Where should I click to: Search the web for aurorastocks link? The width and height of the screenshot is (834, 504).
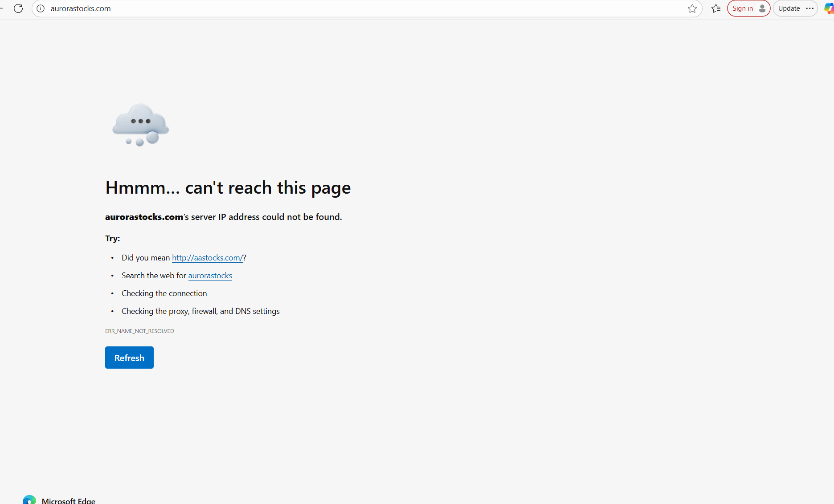click(210, 276)
